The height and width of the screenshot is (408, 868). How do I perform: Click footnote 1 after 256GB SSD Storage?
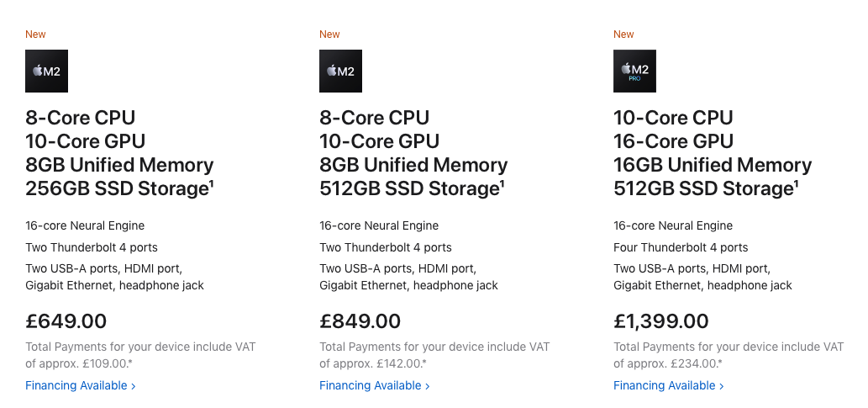(x=211, y=183)
